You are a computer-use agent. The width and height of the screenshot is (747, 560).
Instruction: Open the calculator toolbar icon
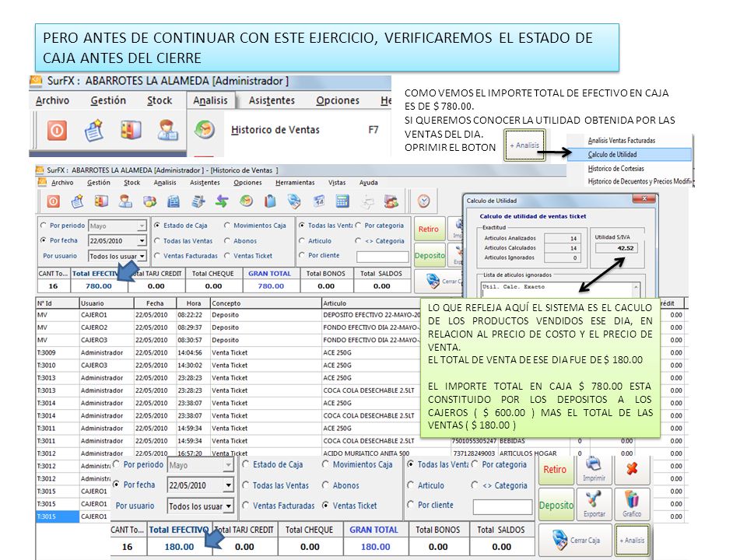coord(342,201)
